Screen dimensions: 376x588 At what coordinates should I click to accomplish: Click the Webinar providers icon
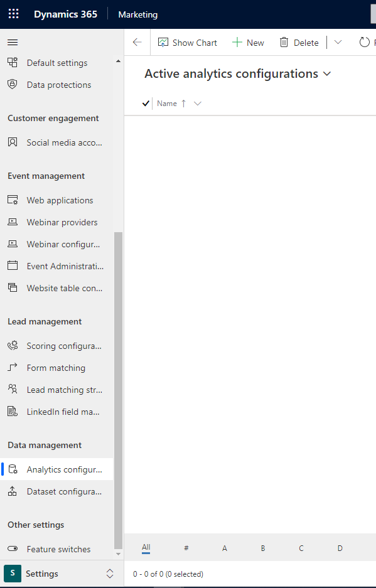click(x=13, y=222)
